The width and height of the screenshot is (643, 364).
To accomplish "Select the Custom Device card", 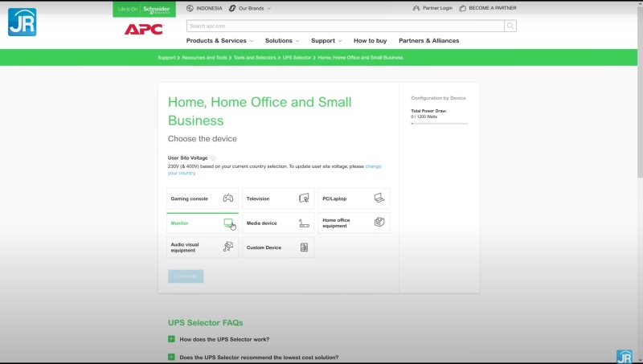I will (x=278, y=247).
